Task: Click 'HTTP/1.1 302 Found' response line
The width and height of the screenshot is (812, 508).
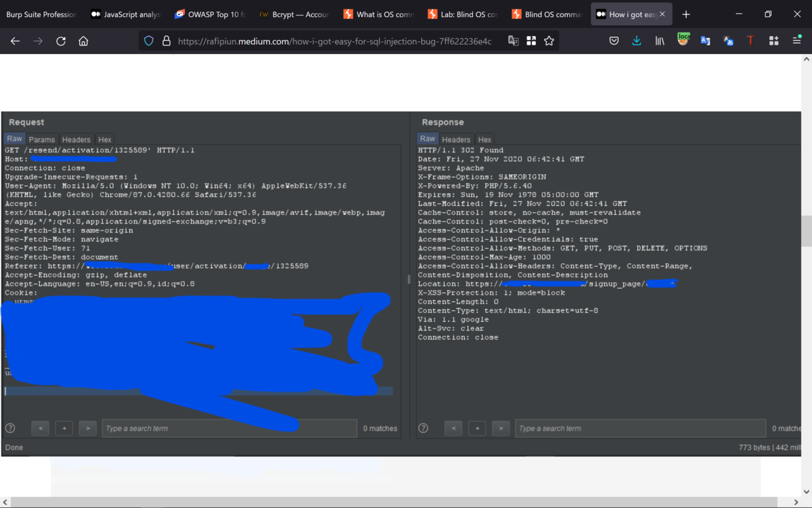Action: [461, 150]
